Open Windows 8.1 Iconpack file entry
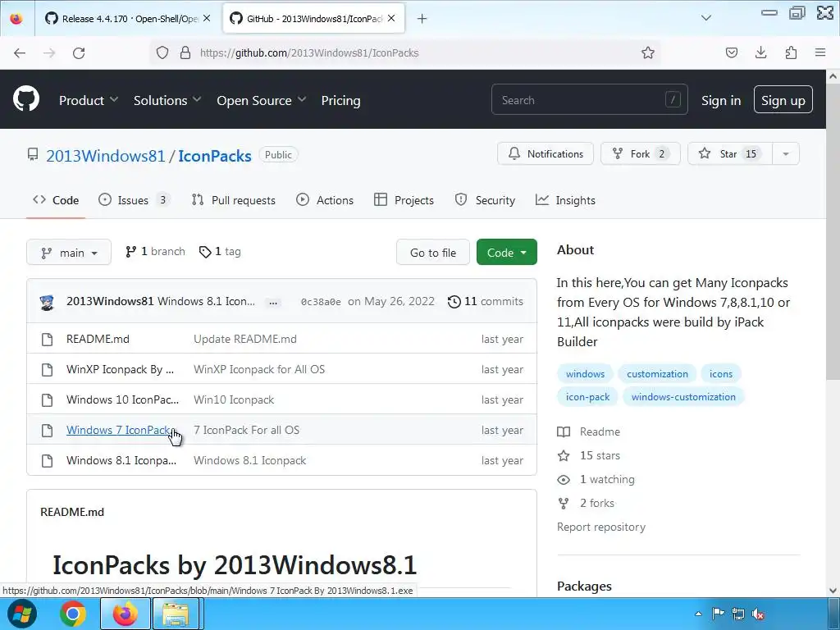This screenshot has height=630, width=840. tap(121, 460)
